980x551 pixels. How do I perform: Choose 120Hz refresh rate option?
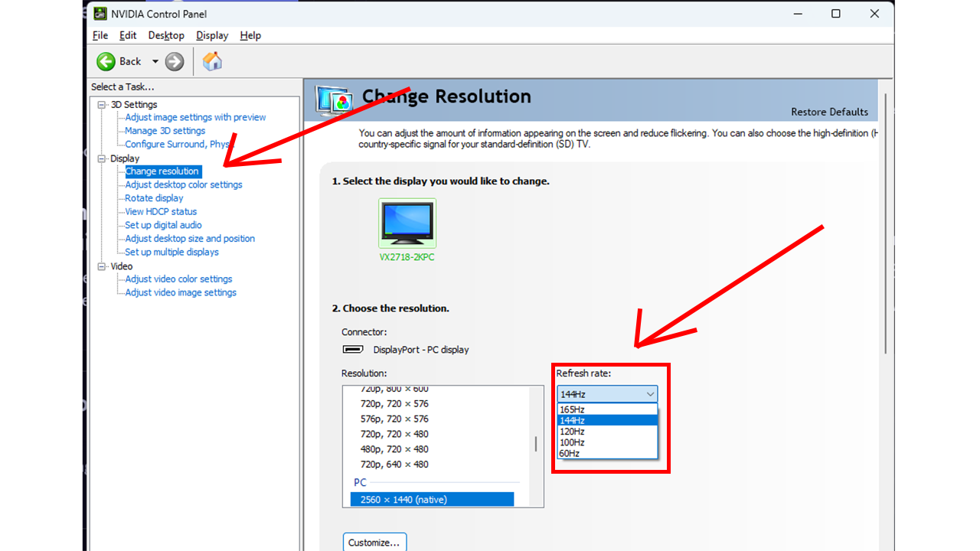[x=607, y=432]
